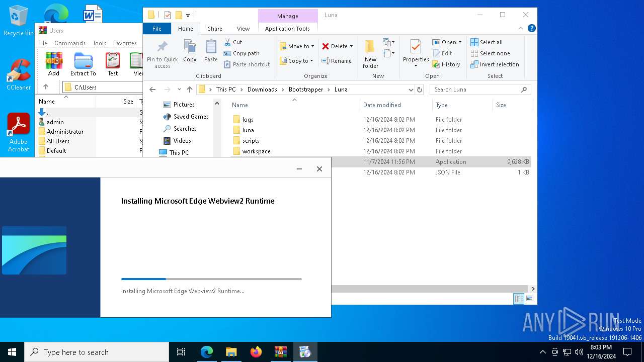The height and width of the screenshot is (362, 644).
Task: Minimize the Webview2 installer window
Action: [x=299, y=169]
